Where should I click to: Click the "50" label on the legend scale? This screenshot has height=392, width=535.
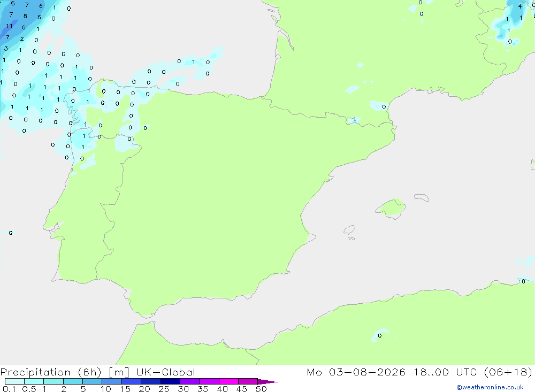tap(261, 389)
